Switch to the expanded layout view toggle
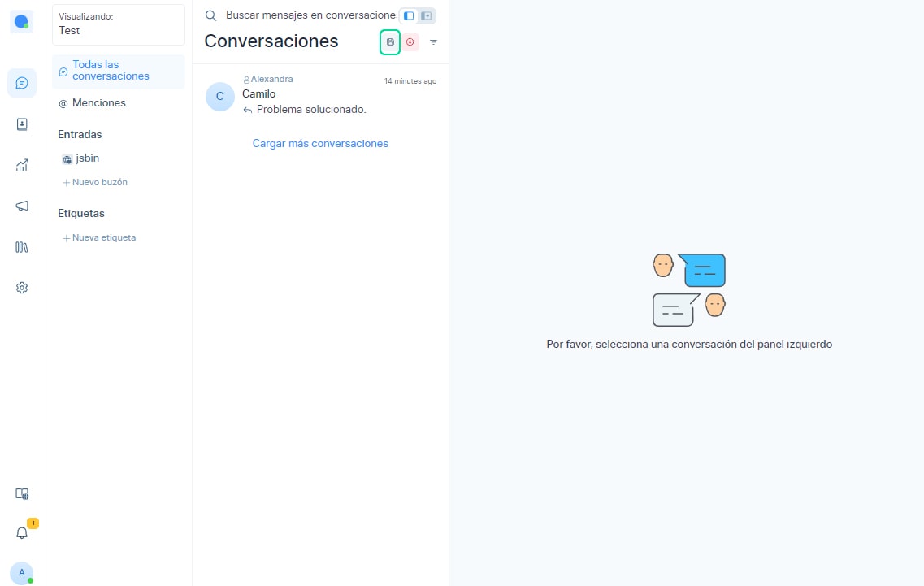Image resolution: width=924 pixels, height=586 pixels. (x=427, y=15)
